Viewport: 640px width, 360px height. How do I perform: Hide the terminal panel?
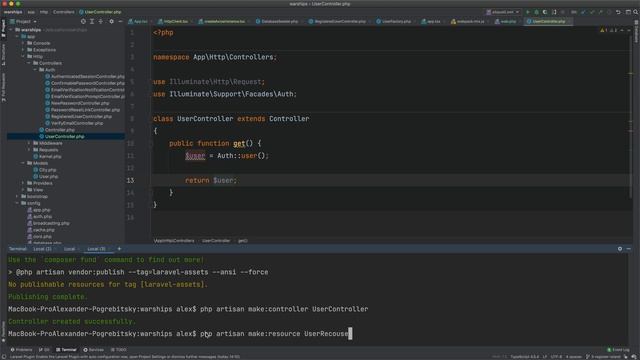(629, 249)
